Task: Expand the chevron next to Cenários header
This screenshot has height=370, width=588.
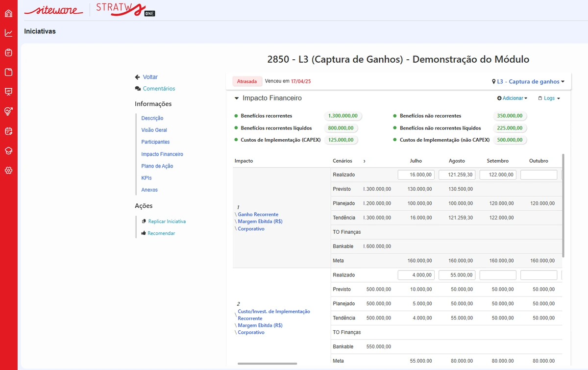Action: click(x=365, y=161)
